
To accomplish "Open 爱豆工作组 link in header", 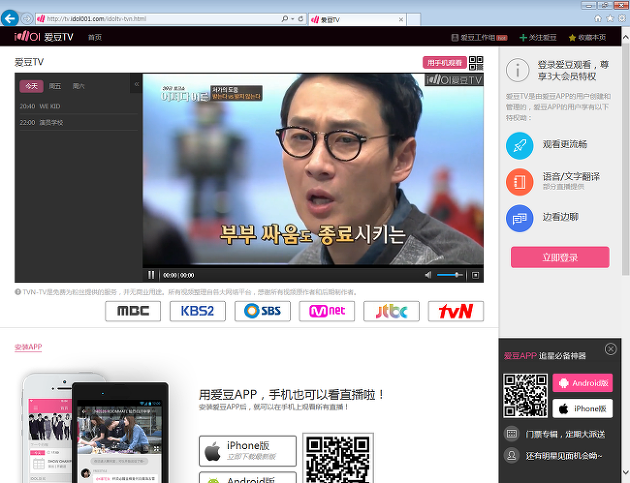I will click(x=479, y=37).
